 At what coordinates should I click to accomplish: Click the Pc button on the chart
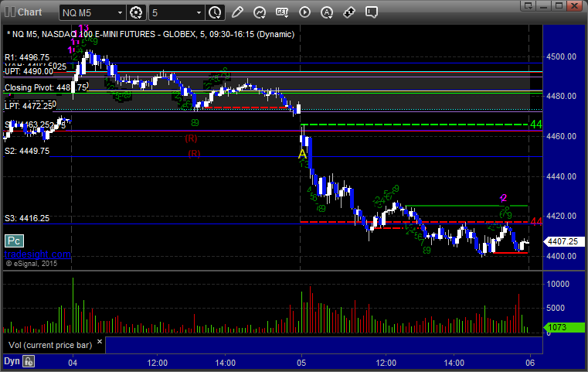[x=14, y=241]
